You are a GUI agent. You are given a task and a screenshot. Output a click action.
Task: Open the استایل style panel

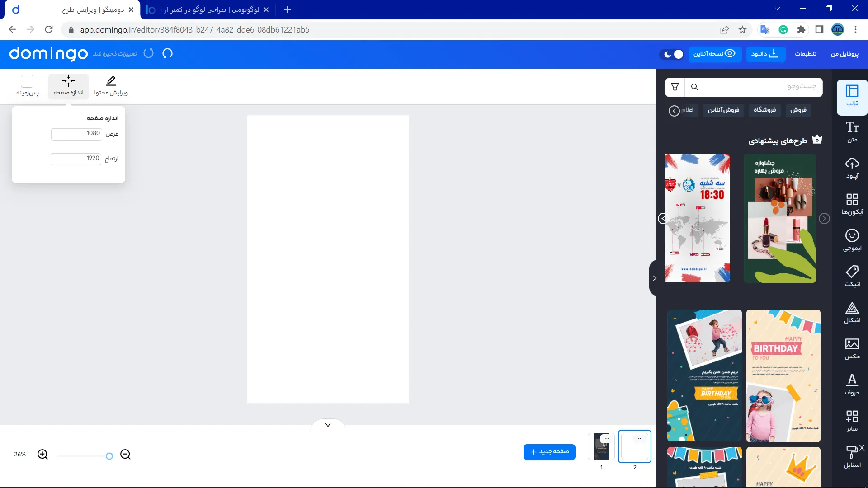(x=852, y=457)
